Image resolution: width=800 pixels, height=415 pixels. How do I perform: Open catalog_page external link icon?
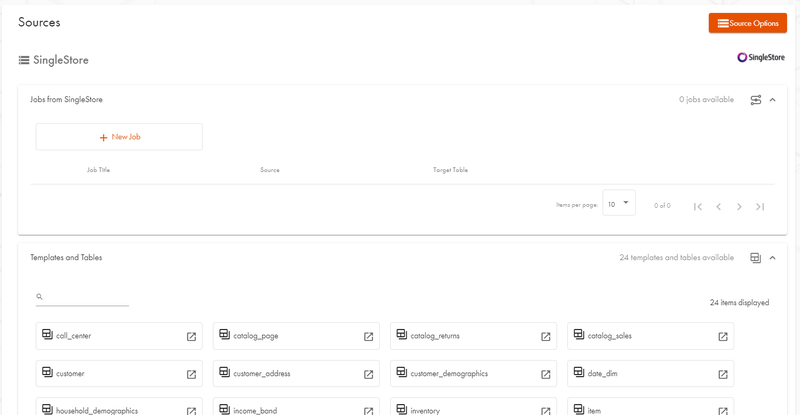pyautogui.click(x=368, y=336)
